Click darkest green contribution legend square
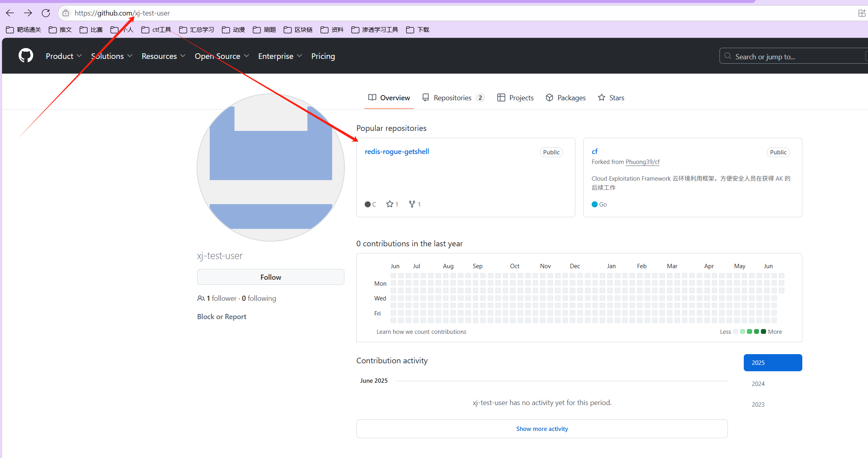This screenshot has height=458, width=868. [x=763, y=331]
